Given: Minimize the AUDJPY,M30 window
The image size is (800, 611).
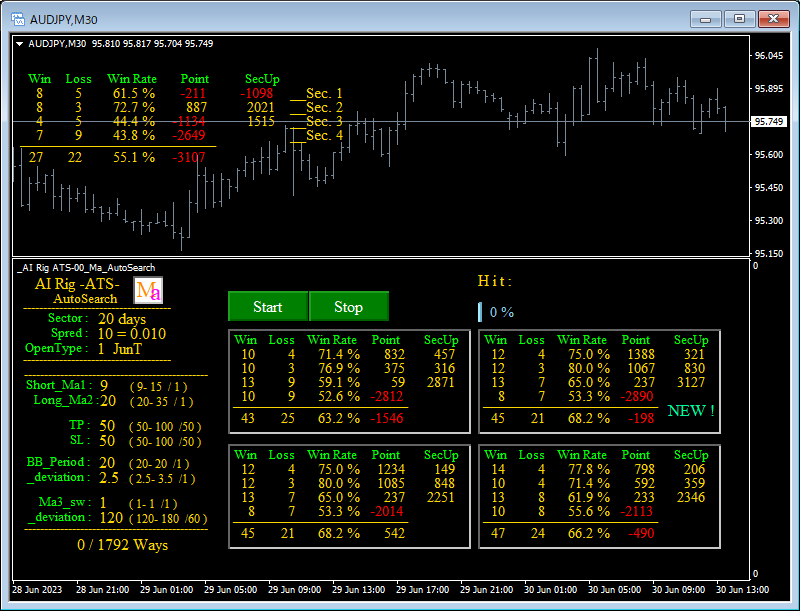Looking at the screenshot, I should point(706,19).
